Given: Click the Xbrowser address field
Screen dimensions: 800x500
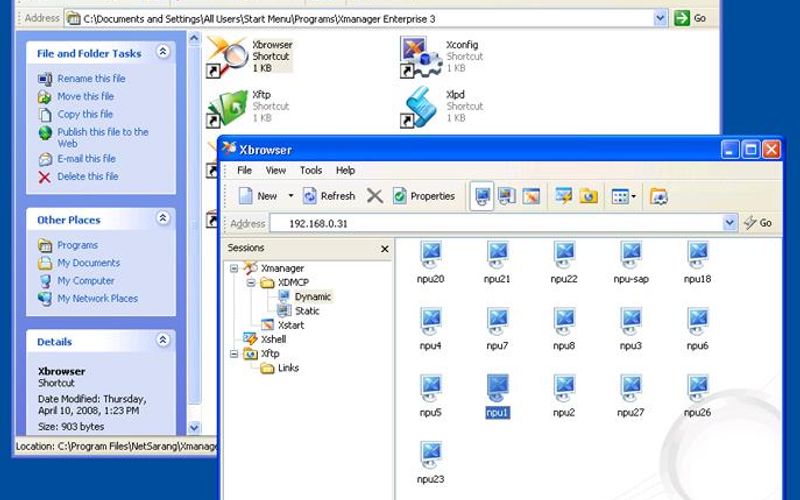Looking at the screenshot, I should click(x=496, y=223).
